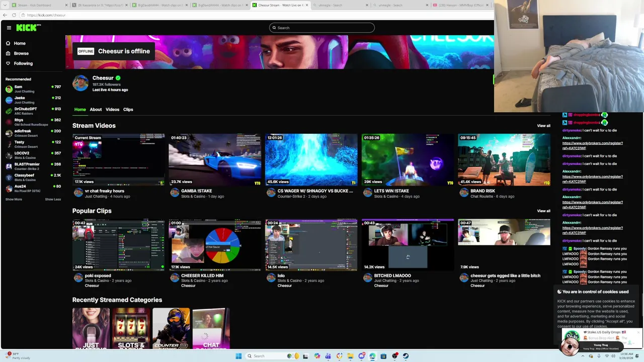644x362 pixels.
Task: Open LETS WIN ISTAKE video thumbnail
Action: (408, 159)
